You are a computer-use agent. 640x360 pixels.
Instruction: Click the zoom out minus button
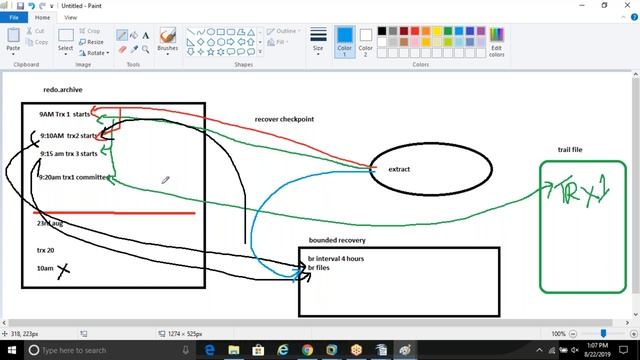click(573, 334)
